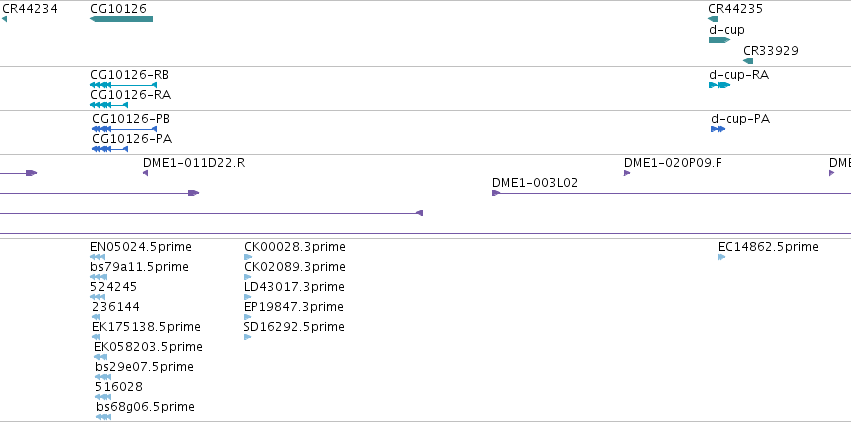The width and height of the screenshot is (851, 422).
Task: Open the LD43017.3prime label
Action: [294, 286]
